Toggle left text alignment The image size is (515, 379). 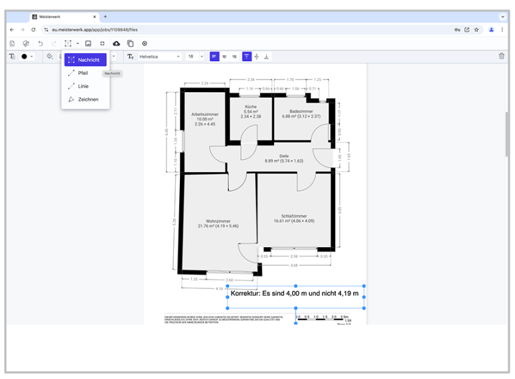[214, 56]
